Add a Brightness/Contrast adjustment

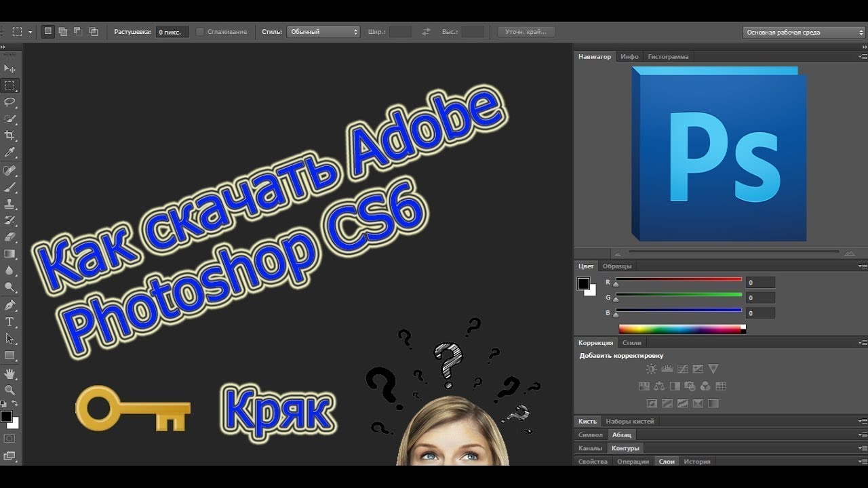tap(652, 369)
